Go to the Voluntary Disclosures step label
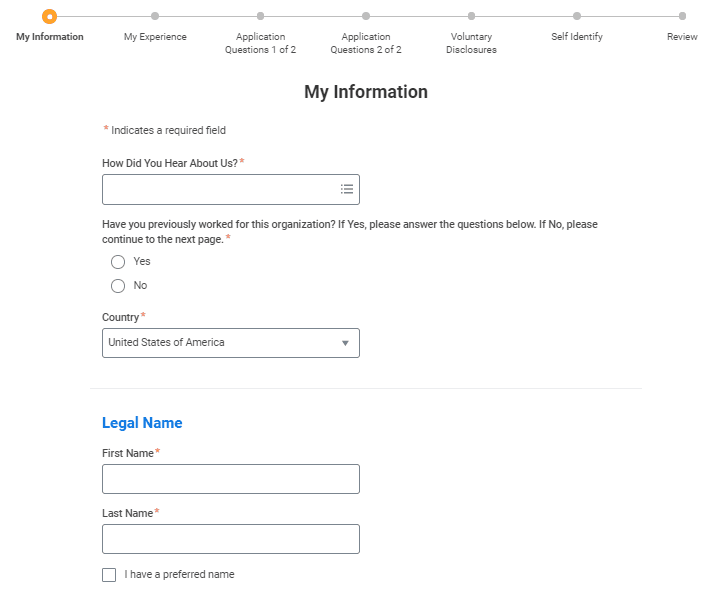This screenshot has width=727, height=611. (x=472, y=43)
